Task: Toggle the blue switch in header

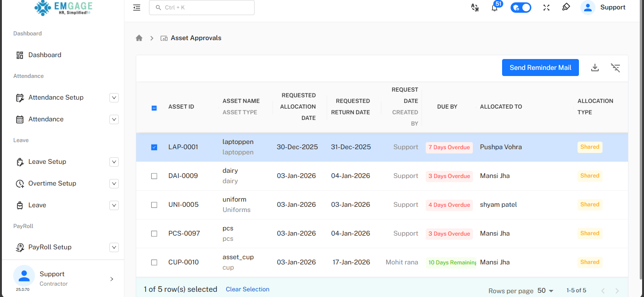Action: (521, 8)
